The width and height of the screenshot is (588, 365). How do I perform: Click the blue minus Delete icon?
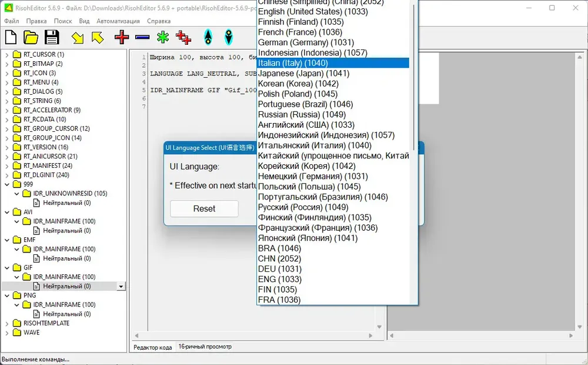[x=142, y=37]
